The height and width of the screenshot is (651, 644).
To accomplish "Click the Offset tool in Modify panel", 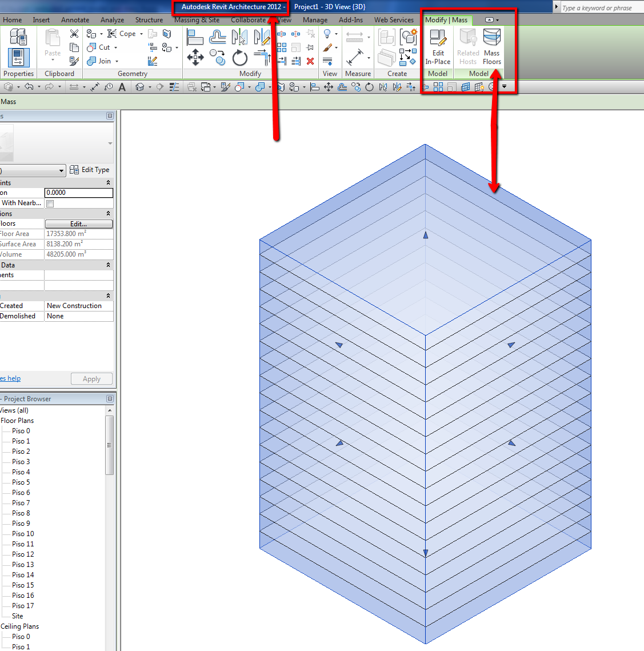I will [217, 38].
